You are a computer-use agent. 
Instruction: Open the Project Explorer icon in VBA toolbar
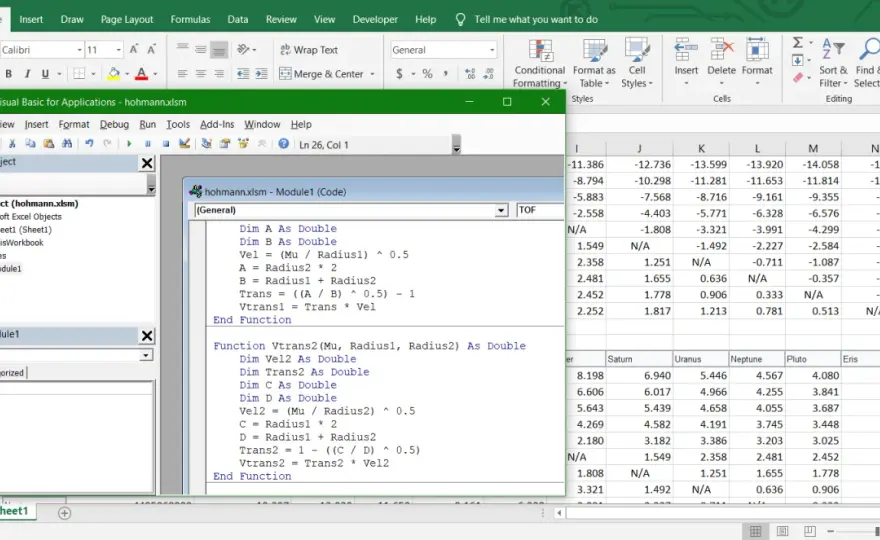point(207,144)
